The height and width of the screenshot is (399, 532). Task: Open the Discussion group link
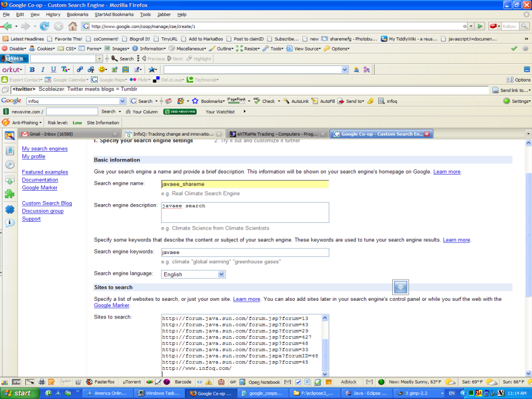[43, 211]
